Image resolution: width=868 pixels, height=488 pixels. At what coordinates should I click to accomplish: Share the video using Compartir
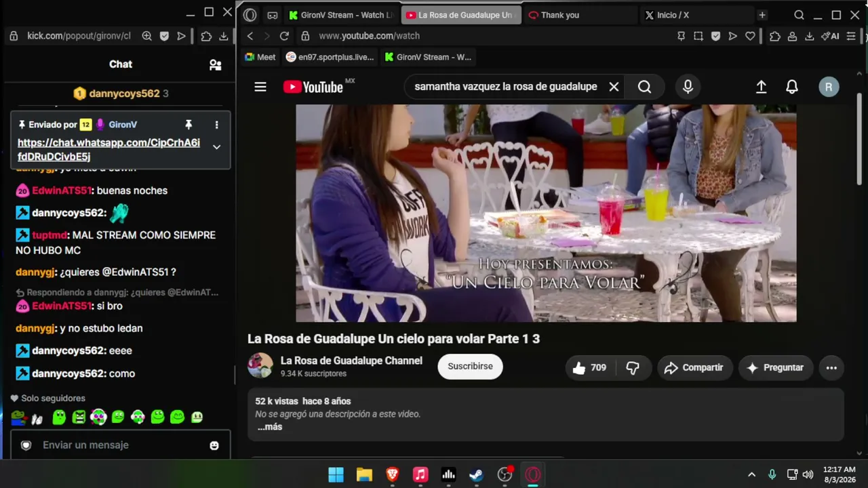click(694, 367)
